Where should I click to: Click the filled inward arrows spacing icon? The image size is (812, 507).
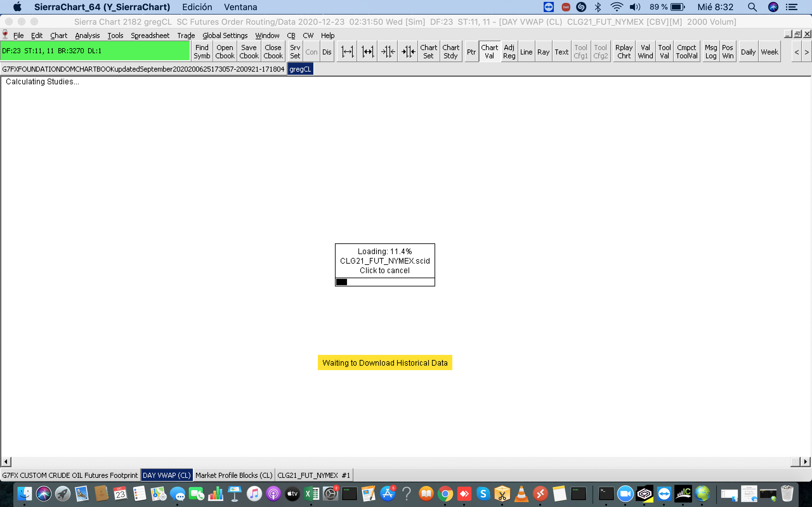(x=408, y=52)
